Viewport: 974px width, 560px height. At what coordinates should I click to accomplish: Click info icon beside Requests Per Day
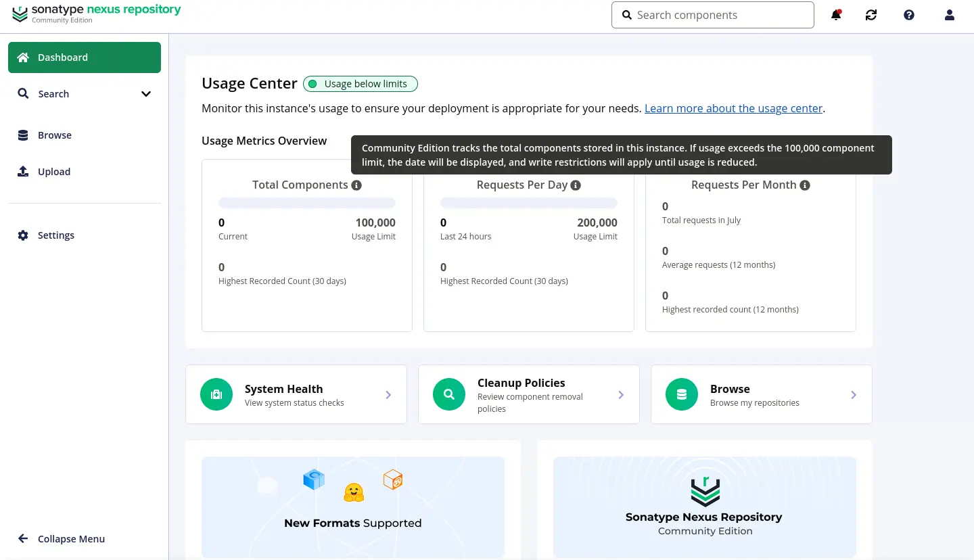tap(576, 185)
